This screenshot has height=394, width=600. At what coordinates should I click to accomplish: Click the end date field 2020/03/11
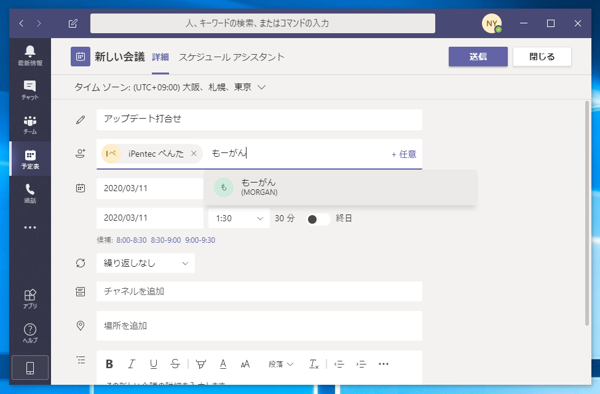[150, 218]
